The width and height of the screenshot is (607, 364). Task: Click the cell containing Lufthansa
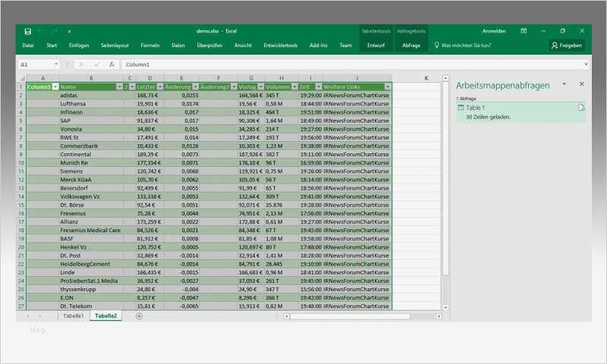(91, 104)
